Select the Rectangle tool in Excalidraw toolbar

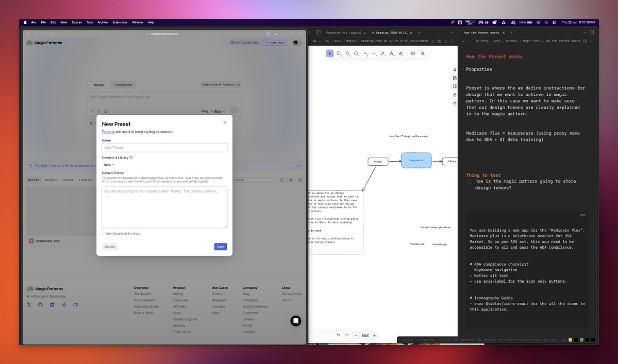339,54
